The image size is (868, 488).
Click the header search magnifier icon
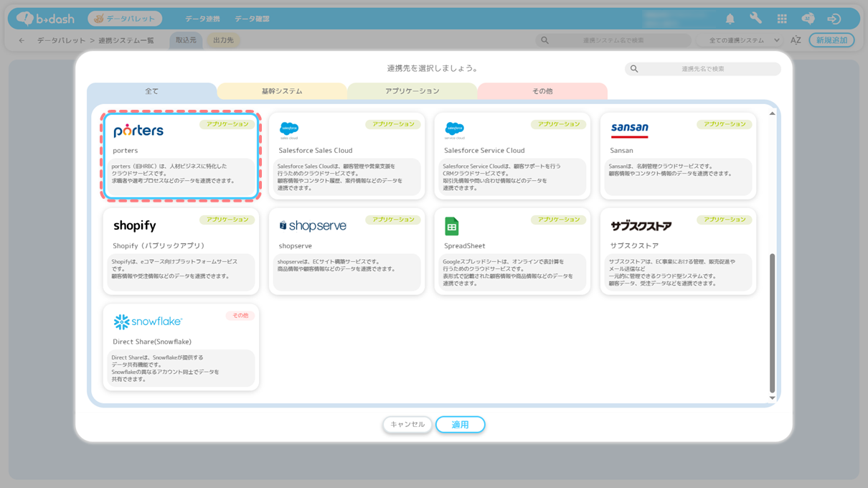pos(544,40)
